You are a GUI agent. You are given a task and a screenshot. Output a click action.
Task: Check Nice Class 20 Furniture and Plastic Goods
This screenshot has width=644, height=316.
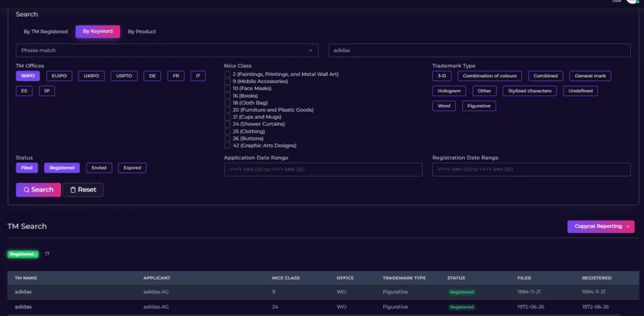coord(227,110)
